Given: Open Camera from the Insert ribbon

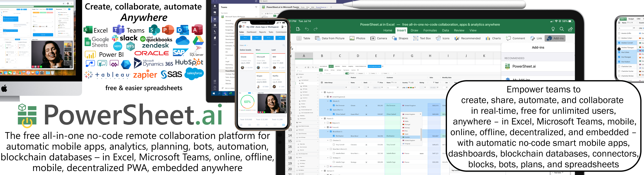Looking at the screenshot, I should 379,38.
